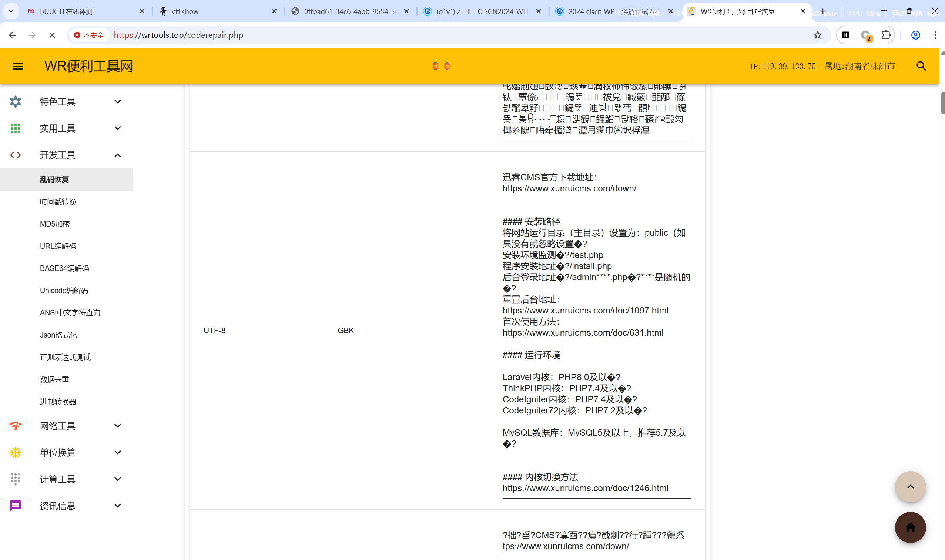Expand the 单位换算 dropdown chevron
The image size is (945, 560).
pyautogui.click(x=117, y=452)
